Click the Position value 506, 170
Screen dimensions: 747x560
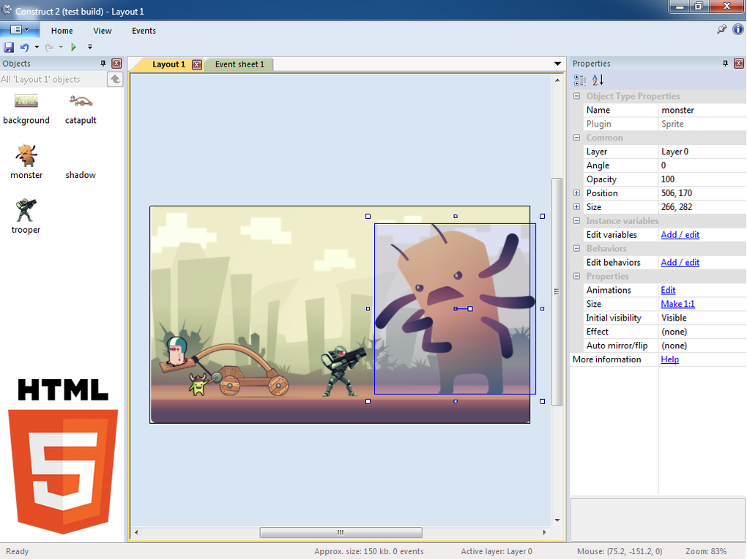702,193
